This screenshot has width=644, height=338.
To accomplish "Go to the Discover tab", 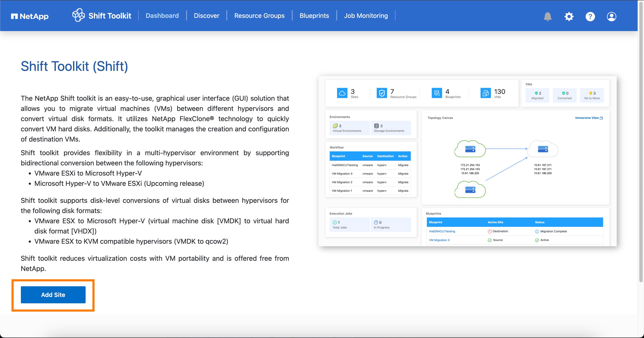I will 207,16.
